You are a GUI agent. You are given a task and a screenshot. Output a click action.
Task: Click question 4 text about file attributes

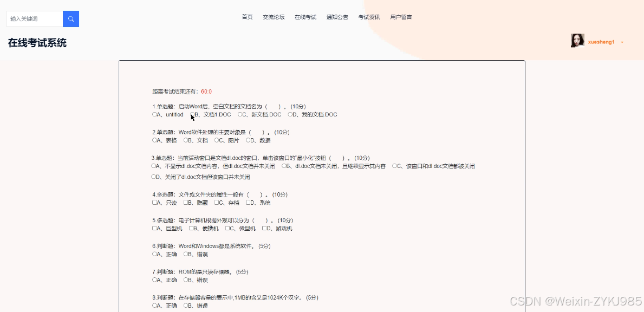point(220,194)
